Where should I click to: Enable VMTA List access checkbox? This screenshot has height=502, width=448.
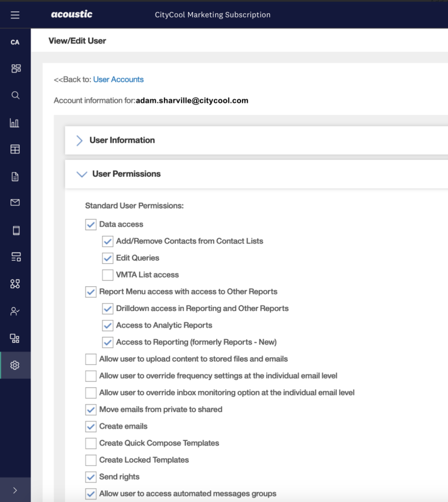pyautogui.click(x=108, y=275)
